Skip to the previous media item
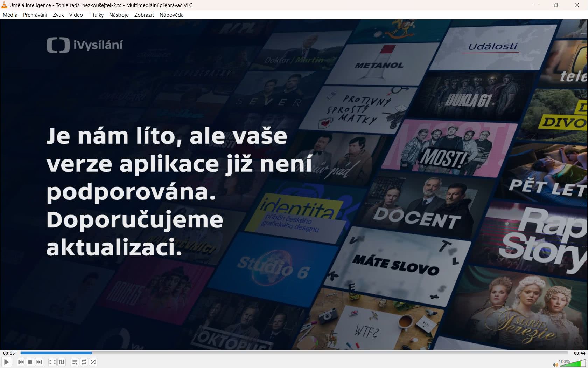This screenshot has width=588, height=368. [21, 362]
